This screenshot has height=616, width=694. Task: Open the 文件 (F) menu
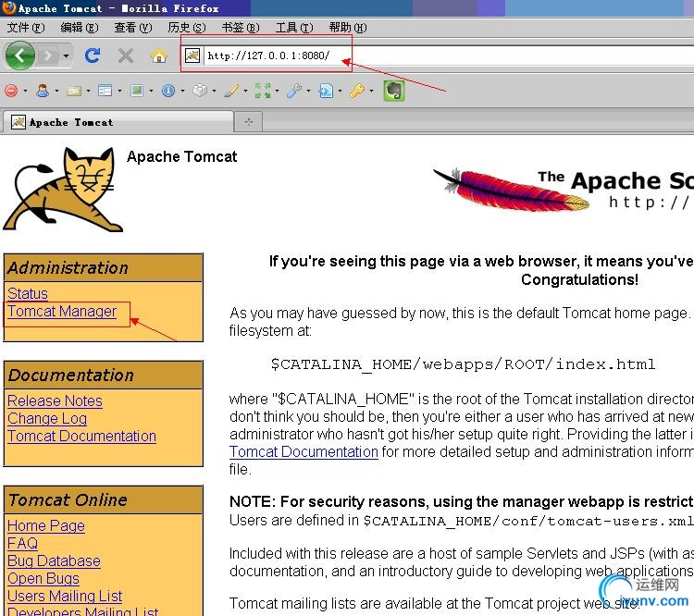(x=26, y=28)
